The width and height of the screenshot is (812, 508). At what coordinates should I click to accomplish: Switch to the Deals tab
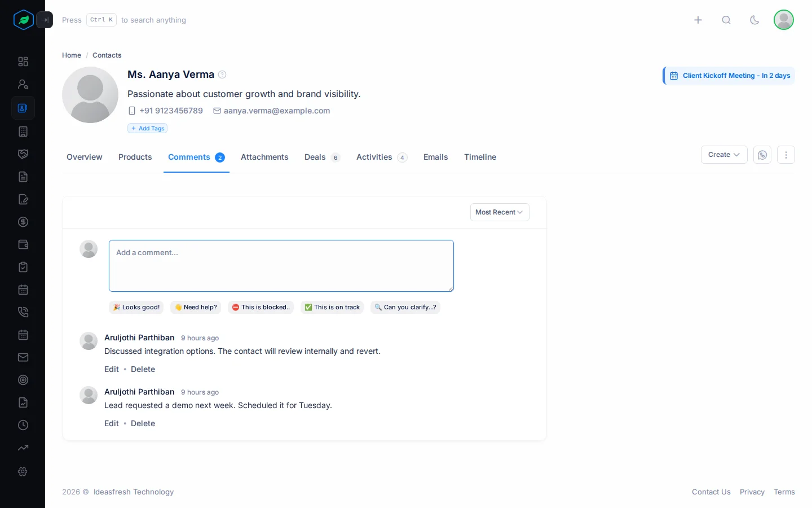(322, 157)
